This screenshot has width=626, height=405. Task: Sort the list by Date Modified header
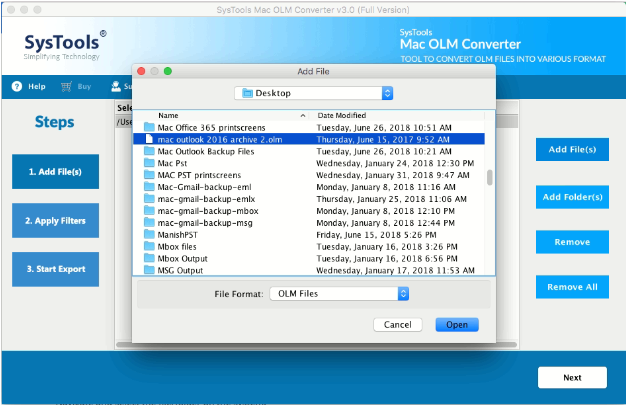[x=340, y=116]
